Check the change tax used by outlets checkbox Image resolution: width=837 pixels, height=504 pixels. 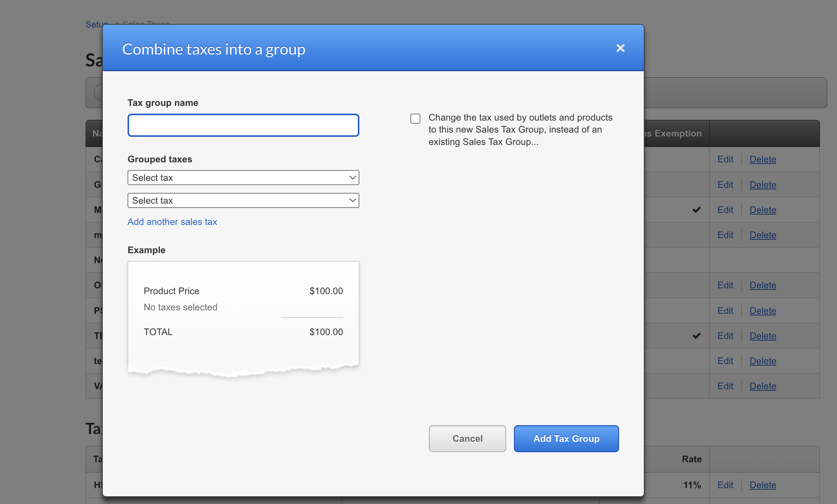415,119
